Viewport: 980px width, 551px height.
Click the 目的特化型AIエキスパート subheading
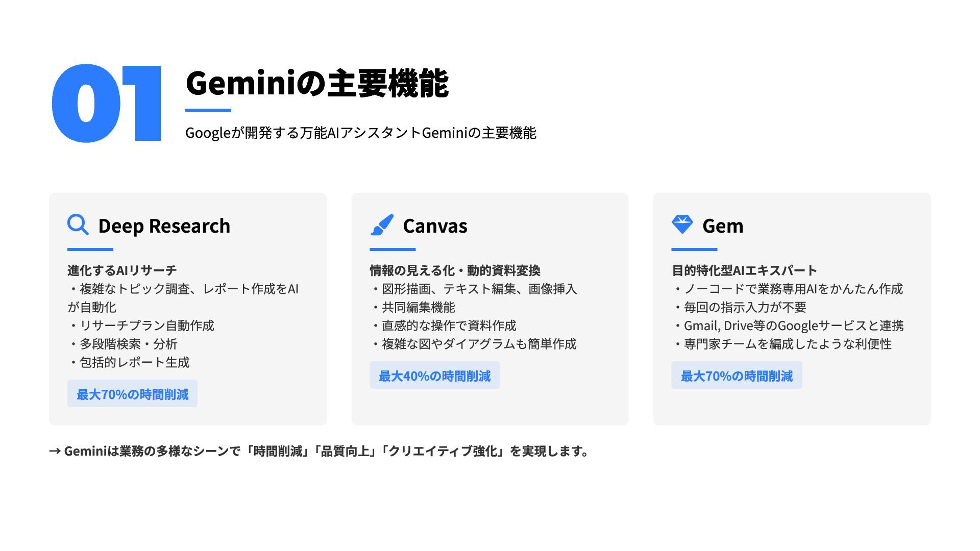click(744, 270)
